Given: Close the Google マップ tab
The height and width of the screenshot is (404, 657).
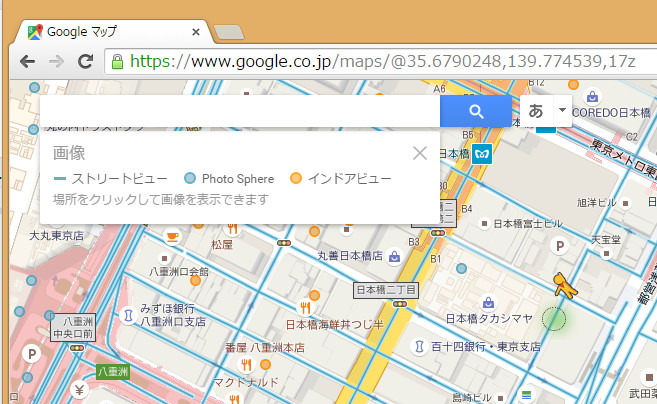Looking at the screenshot, I should (x=196, y=32).
